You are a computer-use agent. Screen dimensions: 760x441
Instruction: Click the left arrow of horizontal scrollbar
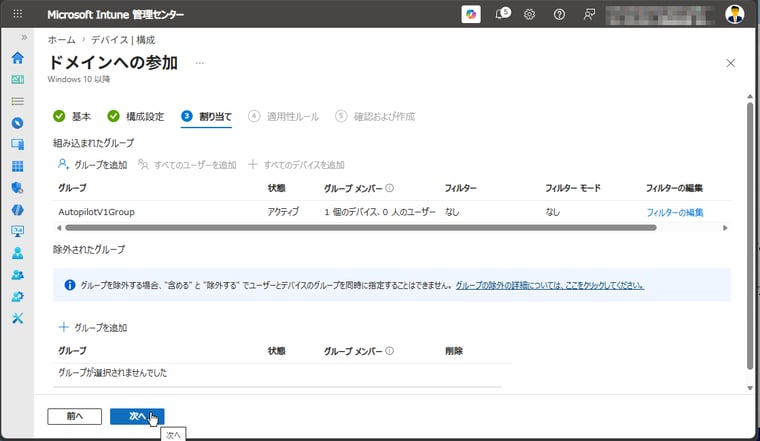pos(59,228)
